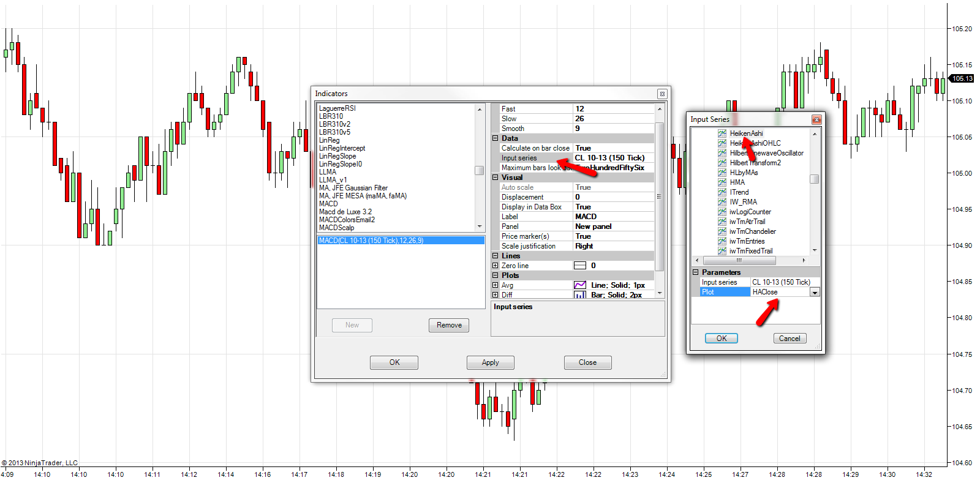This screenshot has height=483, width=980.
Task: Click Input Series horizontal scroll right arrow
Action: [x=804, y=260]
